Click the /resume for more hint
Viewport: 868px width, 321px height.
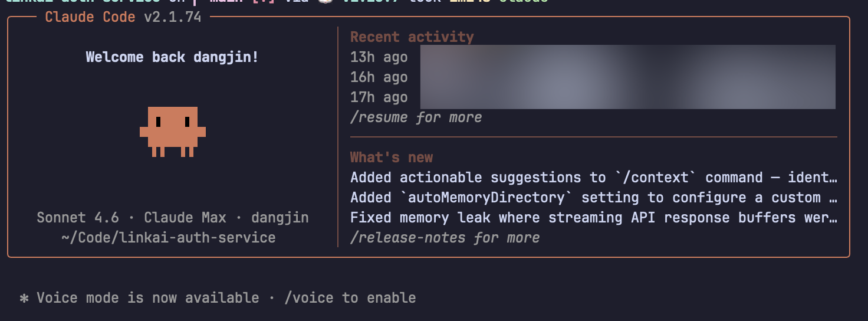[x=416, y=117]
